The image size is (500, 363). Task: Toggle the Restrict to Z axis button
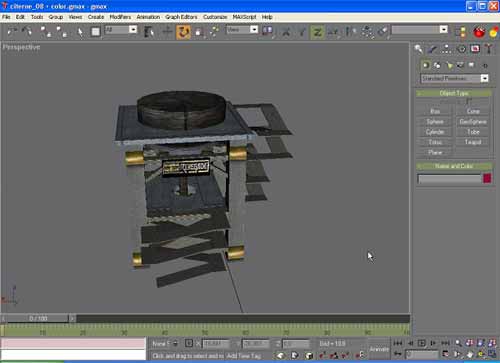[x=317, y=32]
